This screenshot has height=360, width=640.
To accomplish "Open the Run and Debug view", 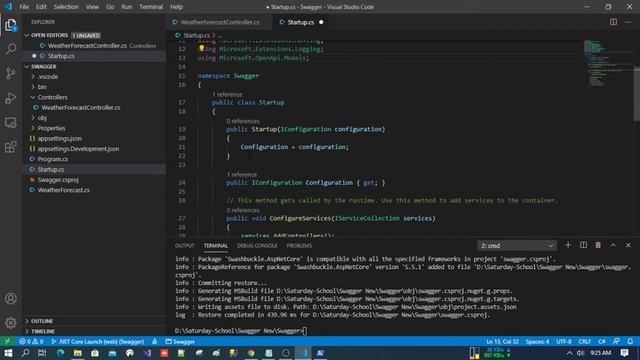I will tap(11, 98).
